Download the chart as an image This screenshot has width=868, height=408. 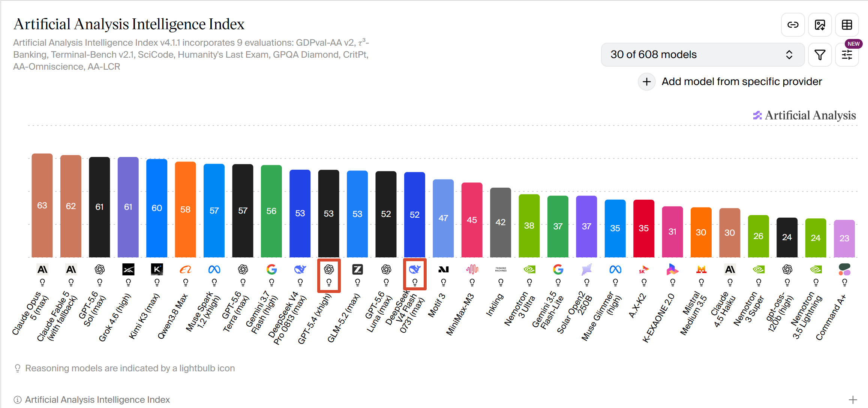point(820,25)
